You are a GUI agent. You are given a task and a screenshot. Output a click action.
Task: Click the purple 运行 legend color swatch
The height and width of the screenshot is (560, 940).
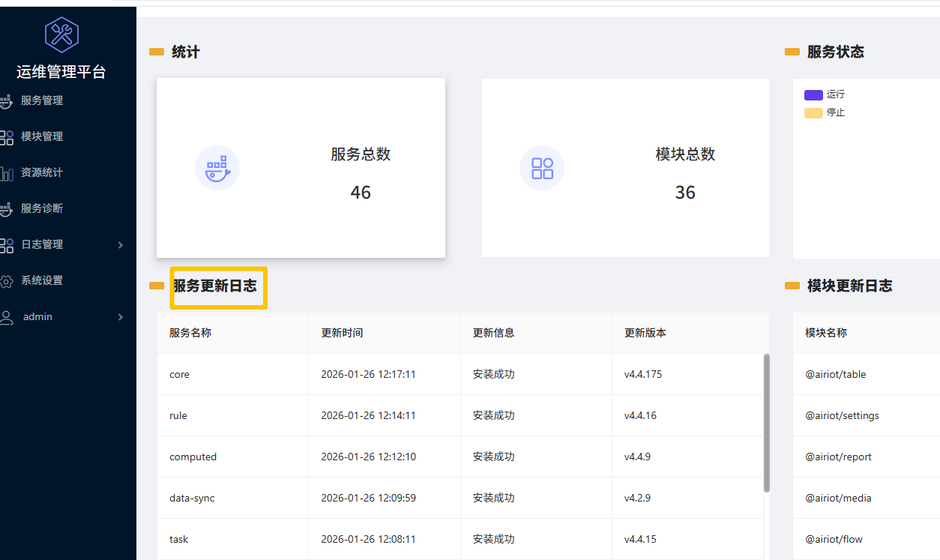(x=813, y=94)
